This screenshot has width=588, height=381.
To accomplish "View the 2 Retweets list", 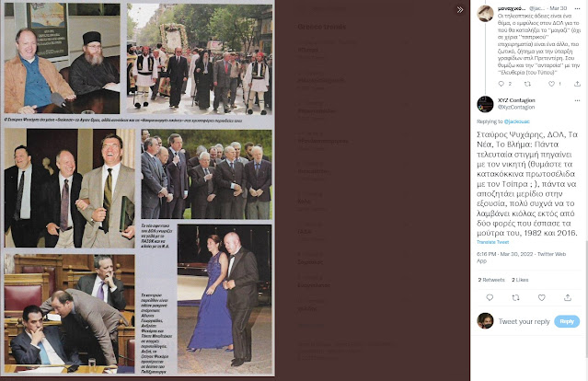I will click(x=491, y=280).
